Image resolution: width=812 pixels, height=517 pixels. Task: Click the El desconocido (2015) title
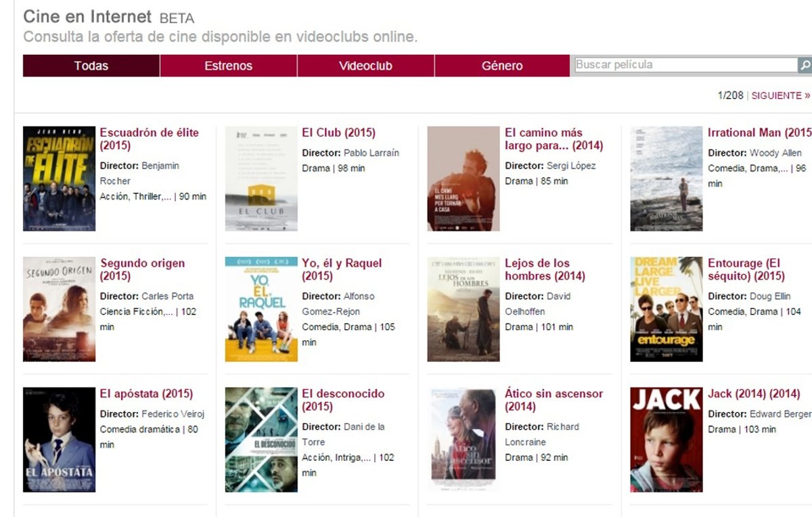[x=342, y=400]
